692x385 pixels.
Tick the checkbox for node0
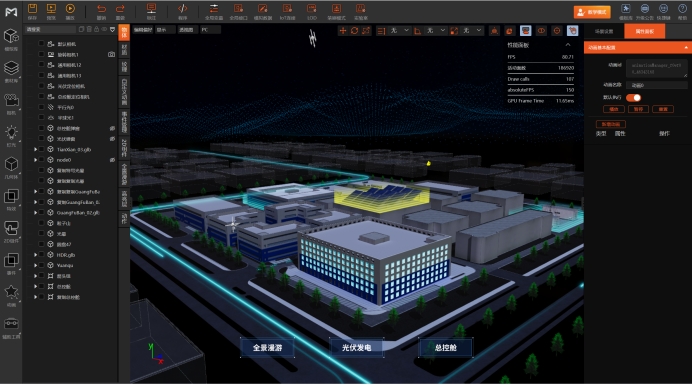pyautogui.click(x=41, y=160)
